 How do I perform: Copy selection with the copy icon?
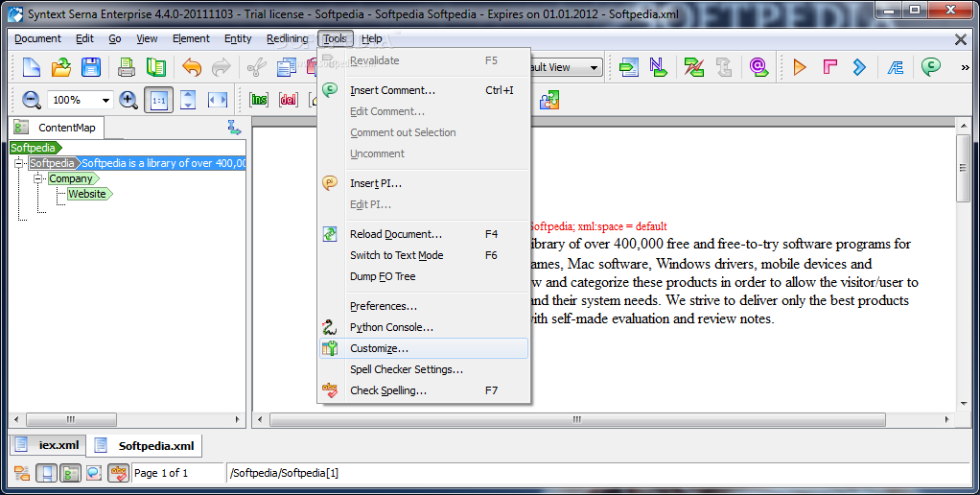[287, 67]
